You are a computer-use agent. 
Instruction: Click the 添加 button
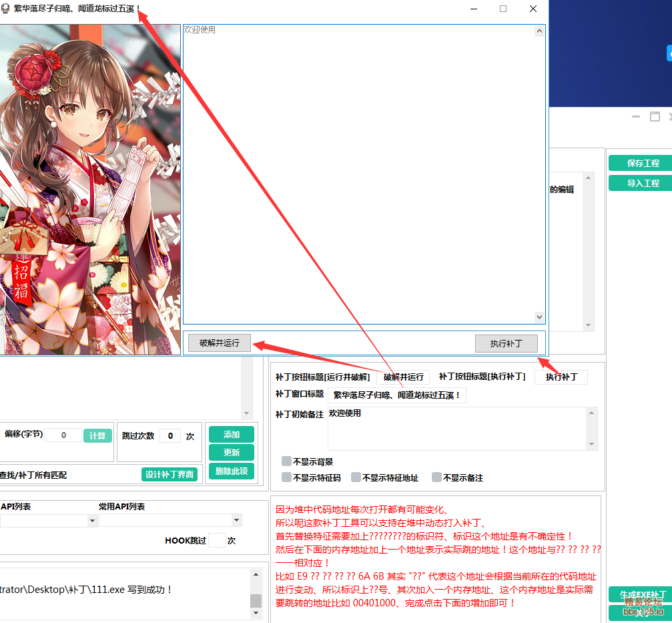[232, 434]
